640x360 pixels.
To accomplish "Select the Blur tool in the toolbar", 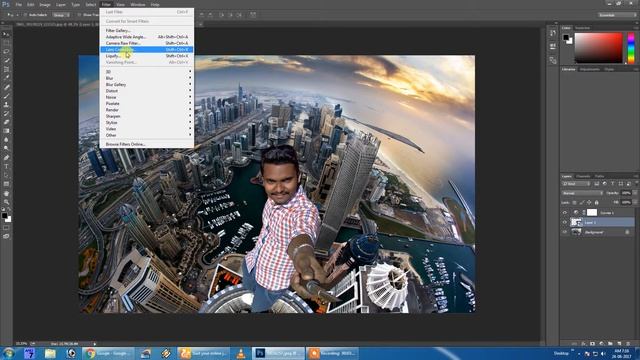I will pyautogui.click(x=6, y=140).
